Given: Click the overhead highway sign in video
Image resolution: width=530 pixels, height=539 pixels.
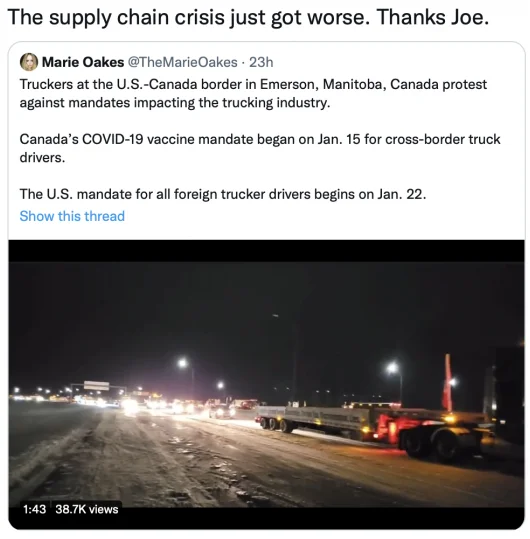Looking at the screenshot, I should 97,385.
